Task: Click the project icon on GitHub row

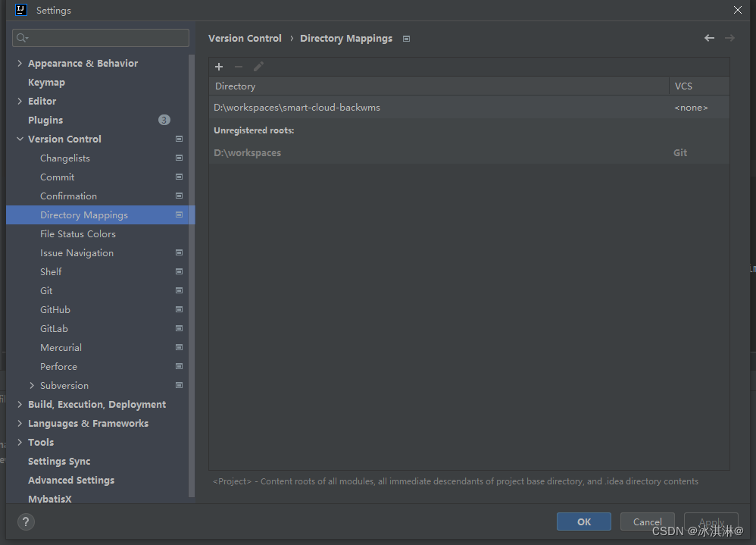Action: [x=179, y=309]
